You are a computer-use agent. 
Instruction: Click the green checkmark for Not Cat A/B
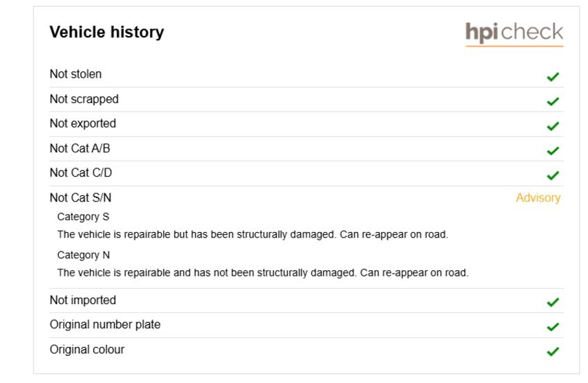click(553, 150)
